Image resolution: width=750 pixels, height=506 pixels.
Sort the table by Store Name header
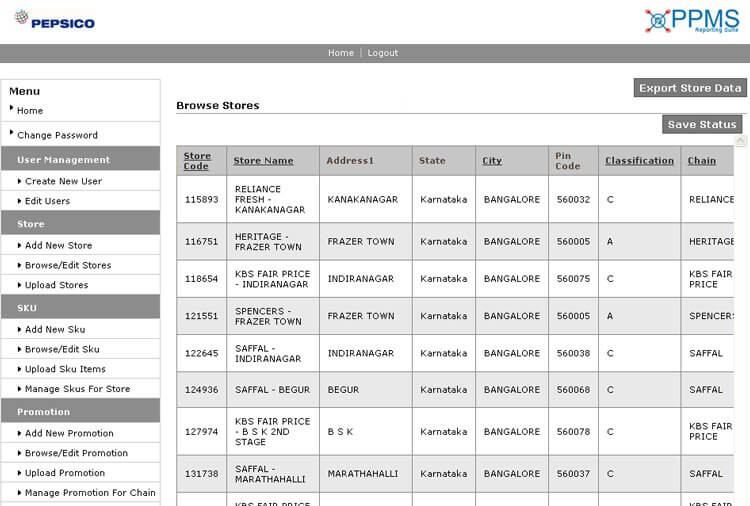263,160
